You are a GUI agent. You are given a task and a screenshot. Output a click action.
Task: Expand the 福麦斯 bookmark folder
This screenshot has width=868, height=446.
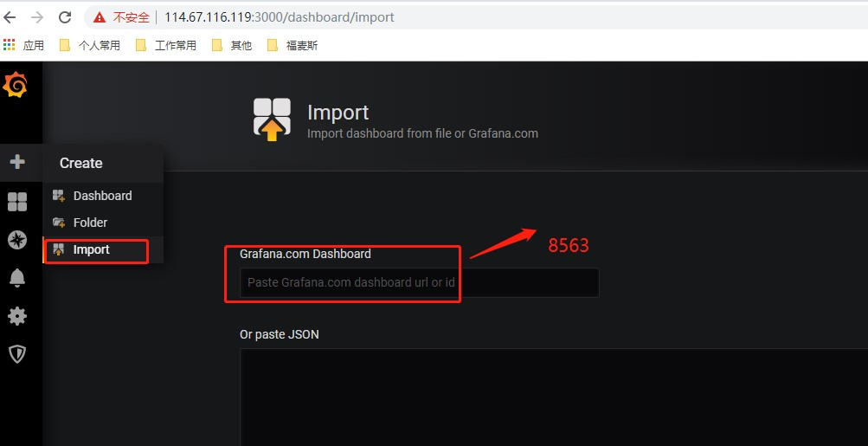293,45
